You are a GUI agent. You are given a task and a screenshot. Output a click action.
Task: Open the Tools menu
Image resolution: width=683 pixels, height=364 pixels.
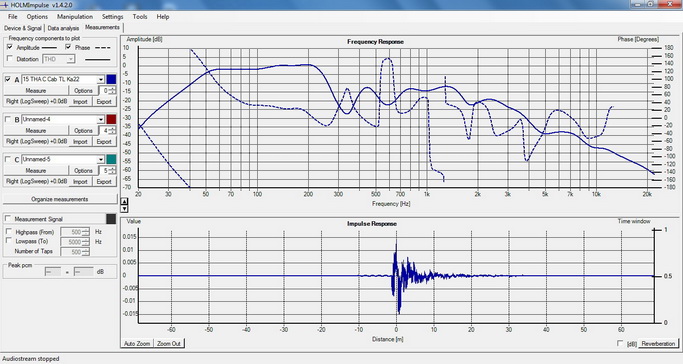[140, 17]
